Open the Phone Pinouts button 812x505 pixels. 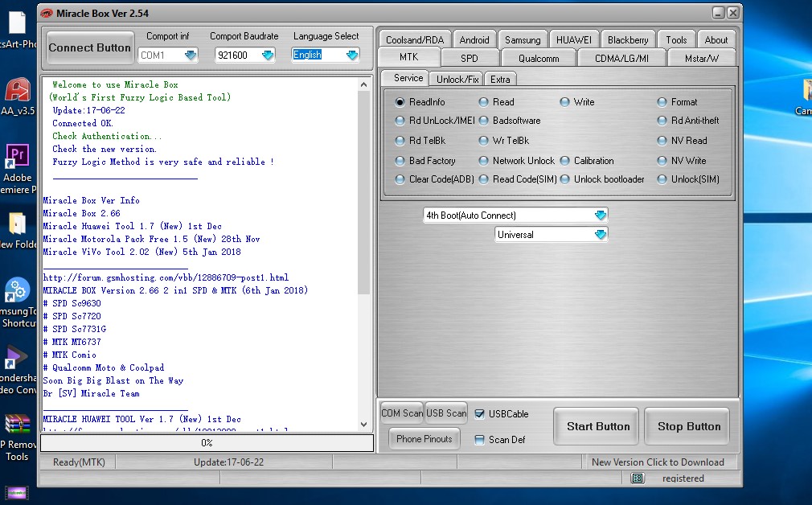click(x=424, y=439)
